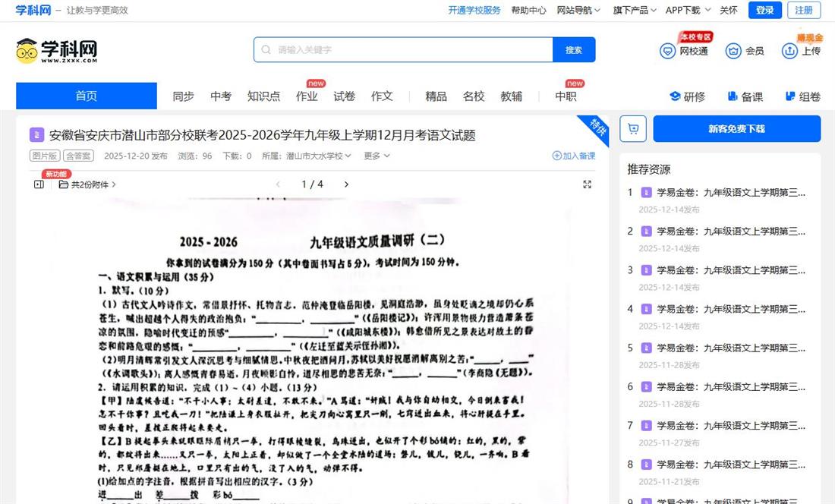Click the keyword search input field
The height and width of the screenshot is (504, 835).
click(x=410, y=50)
